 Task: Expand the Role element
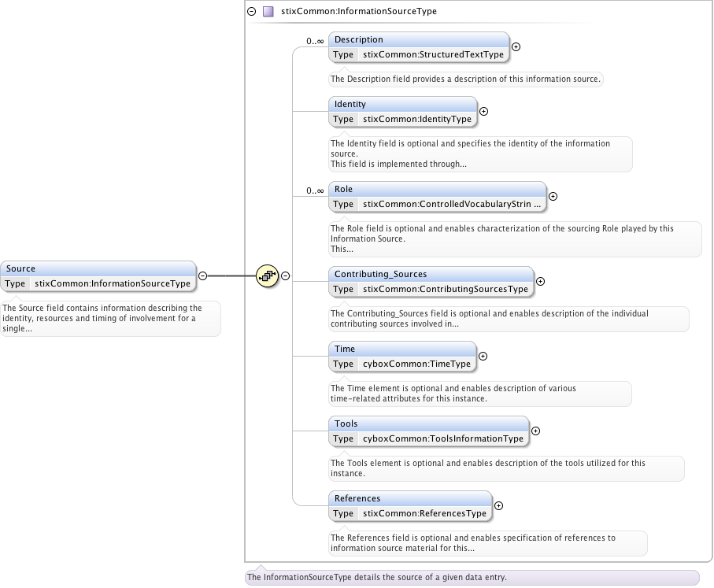coord(553,197)
